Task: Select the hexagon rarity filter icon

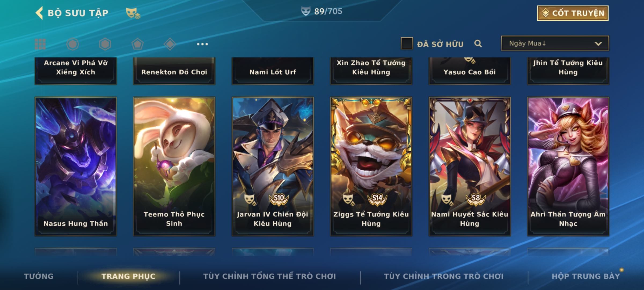Action: (105, 44)
